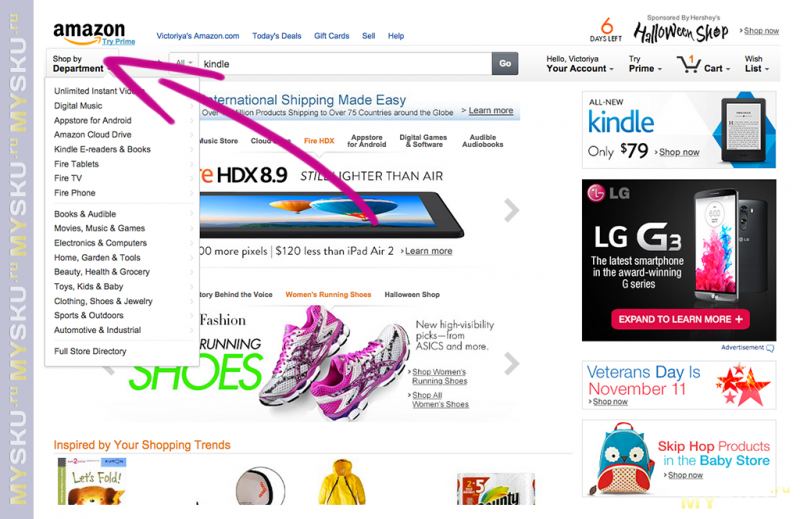
Task: Click into the search field containing kindle
Action: 345,64
